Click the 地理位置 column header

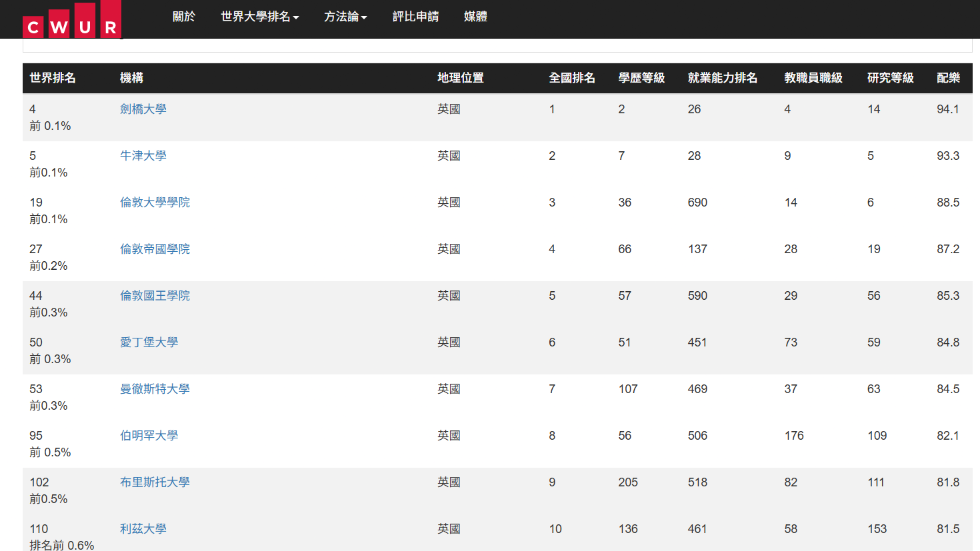[461, 78]
